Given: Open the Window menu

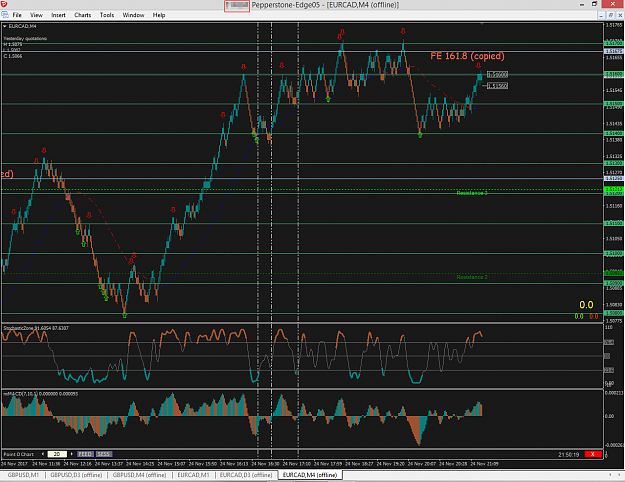Looking at the screenshot, I should [133, 15].
